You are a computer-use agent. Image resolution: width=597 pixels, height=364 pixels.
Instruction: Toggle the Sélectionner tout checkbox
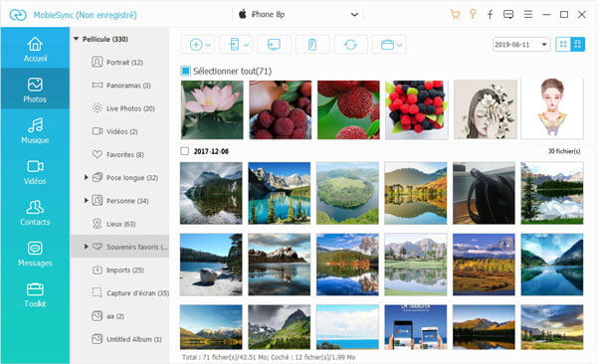coord(185,71)
